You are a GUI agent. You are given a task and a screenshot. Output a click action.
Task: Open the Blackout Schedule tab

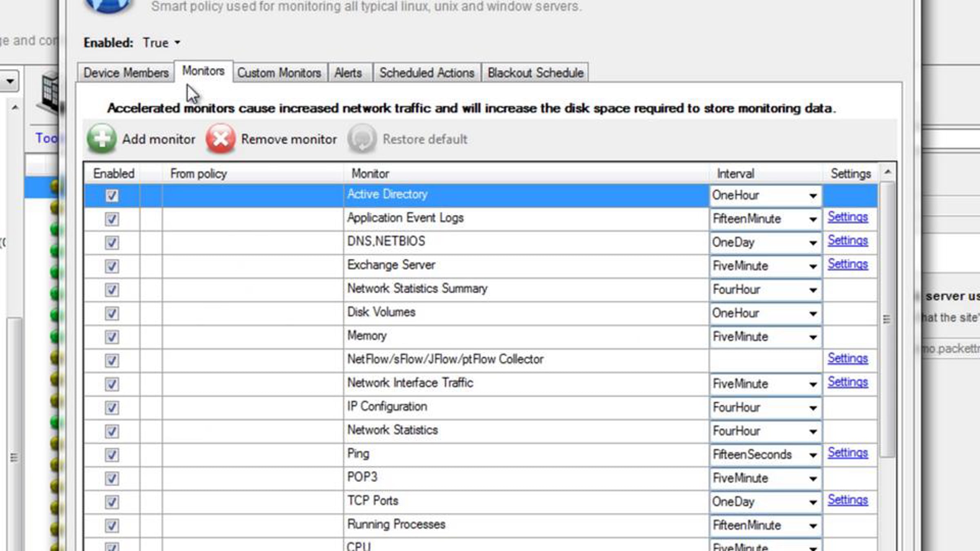[x=535, y=73]
